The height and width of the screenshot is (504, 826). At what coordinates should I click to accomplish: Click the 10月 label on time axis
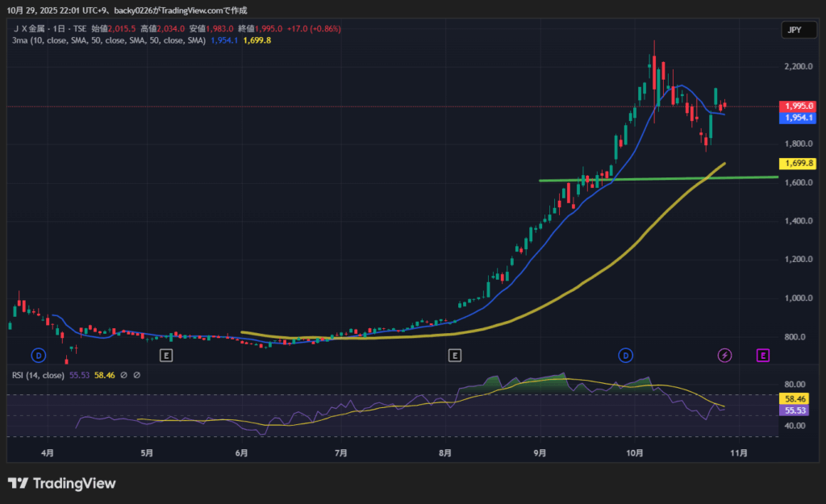click(x=635, y=453)
